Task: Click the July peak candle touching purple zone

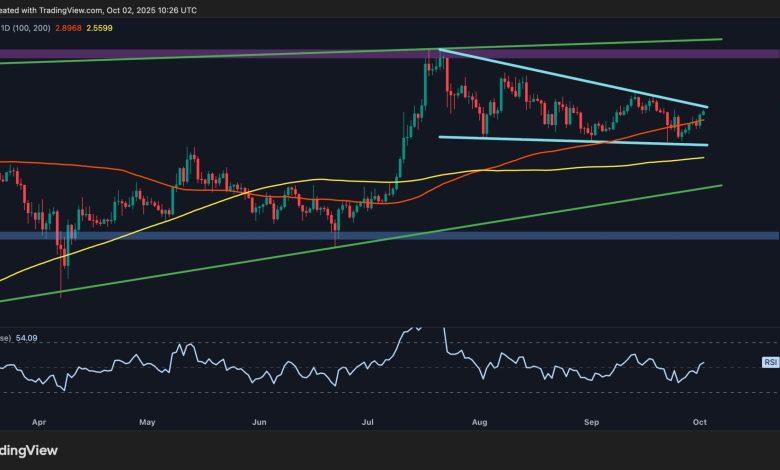Action: [x=435, y=60]
